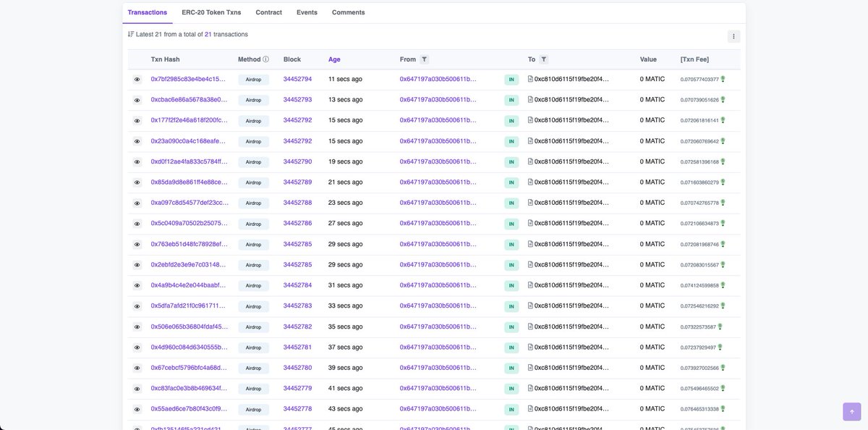
Task: Click green icon beside fee 0.070739051626
Action: pos(723,99)
